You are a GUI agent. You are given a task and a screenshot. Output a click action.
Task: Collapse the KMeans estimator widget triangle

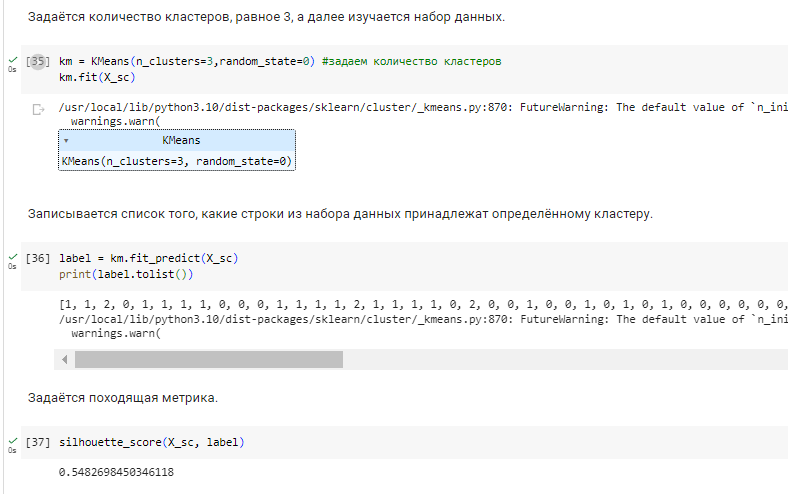66,141
